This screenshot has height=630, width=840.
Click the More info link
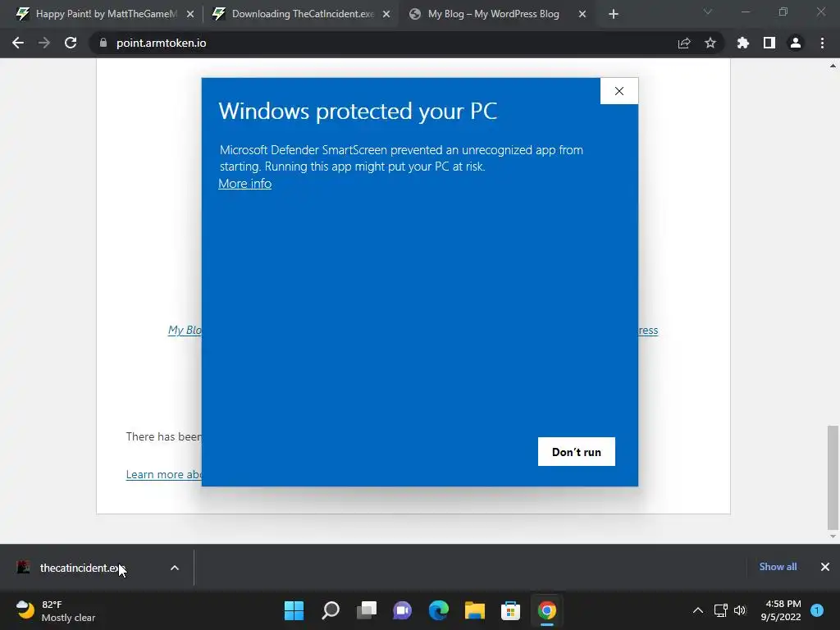coord(244,184)
